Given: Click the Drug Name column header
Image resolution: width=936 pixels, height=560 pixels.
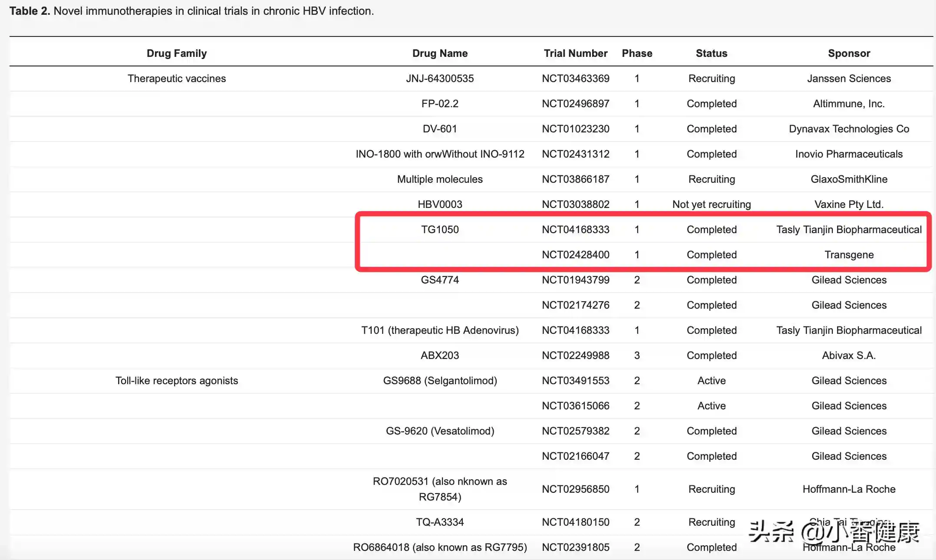Looking at the screenshot, I should pos(440,53).
